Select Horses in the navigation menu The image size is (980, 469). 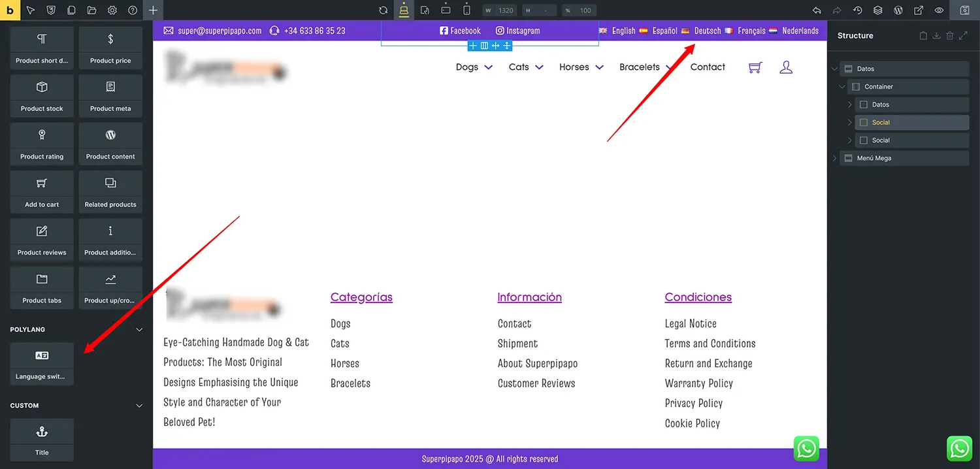click(x=574, y=67)
